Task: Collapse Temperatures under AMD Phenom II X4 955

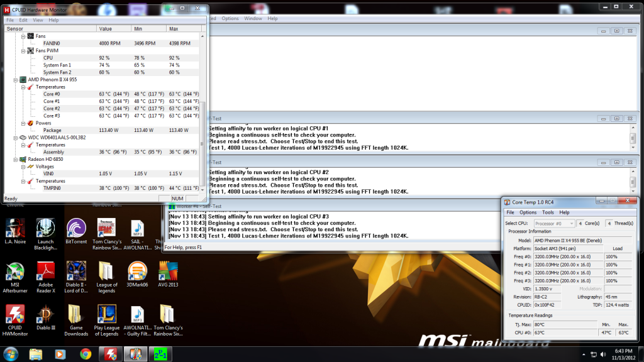Action: pyautogui.click(x=23, y=87)
